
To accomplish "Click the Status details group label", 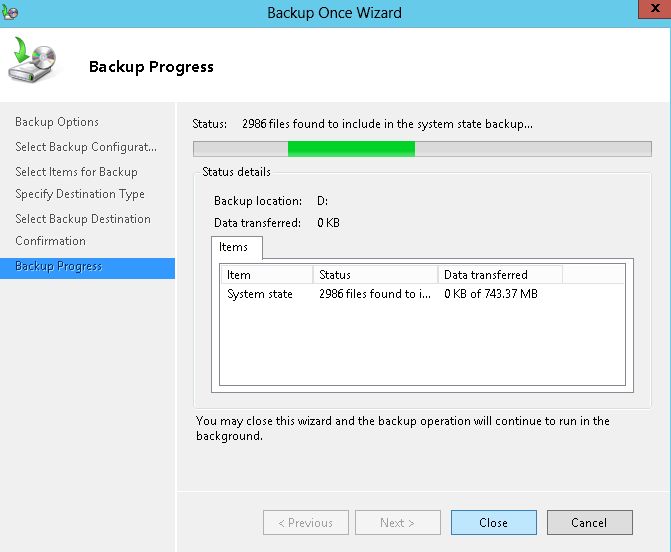I will pyautogui.click(x=236, y=172).
